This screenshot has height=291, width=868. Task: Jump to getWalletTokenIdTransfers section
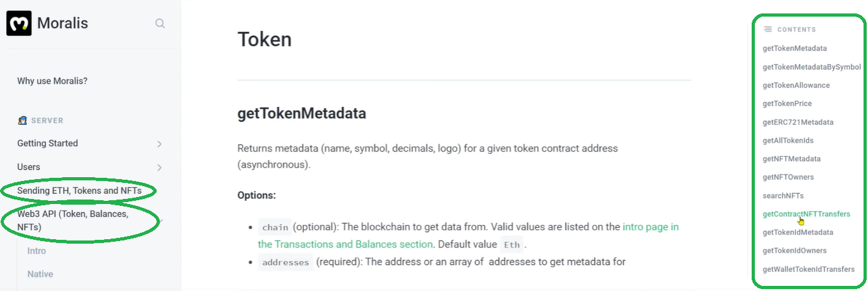pyautogui.click(x=808, y=269)
